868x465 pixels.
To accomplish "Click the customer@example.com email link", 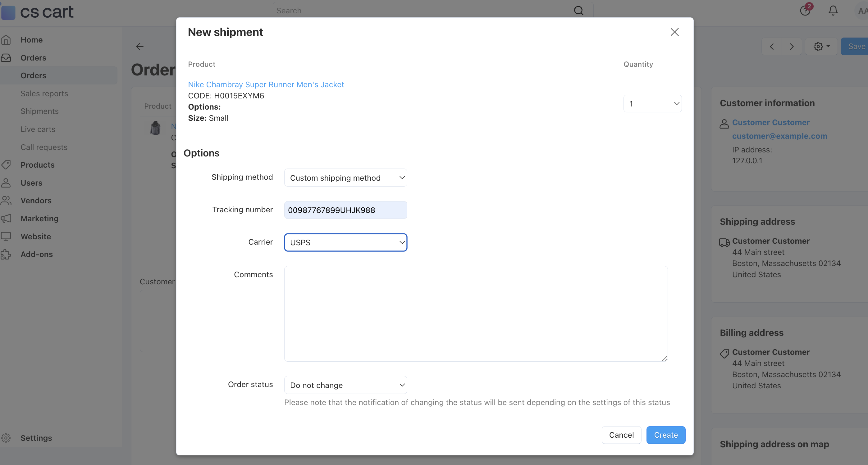I will tap(779, 136).
